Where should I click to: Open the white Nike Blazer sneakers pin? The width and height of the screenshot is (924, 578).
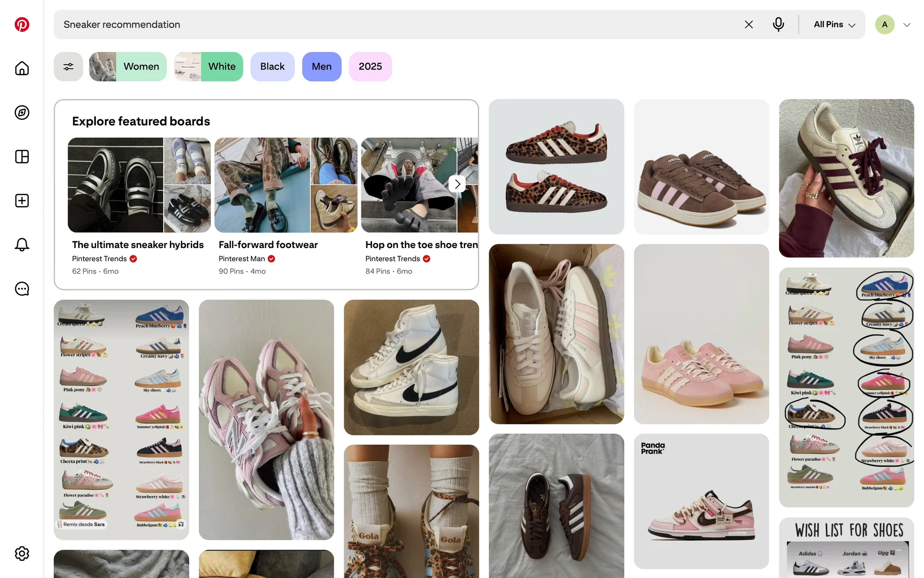pyautogui.click(x=411, y=367)
